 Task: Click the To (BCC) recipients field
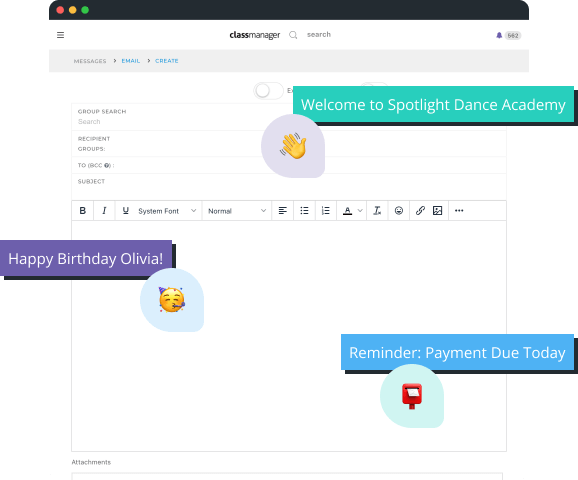tap(289, 165)
